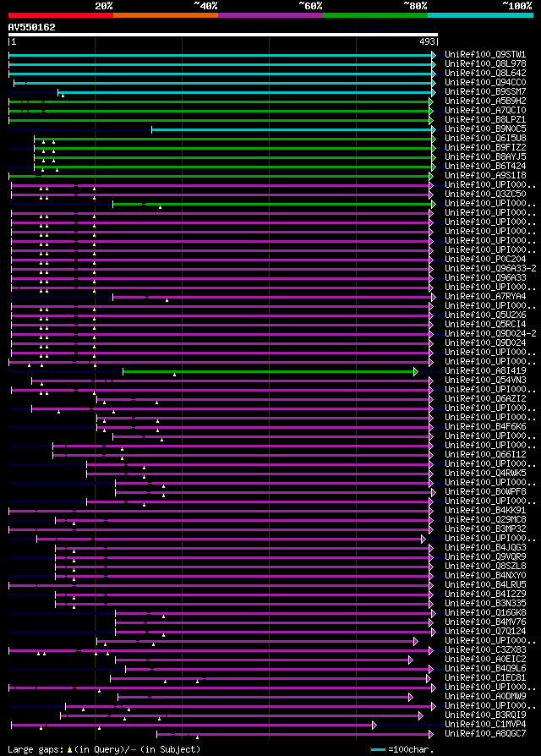The height and width of the screenshot is (756, 541).
Task: Select the UniRef100_Q8SZL8 hit label
Action: click(485, 566)
